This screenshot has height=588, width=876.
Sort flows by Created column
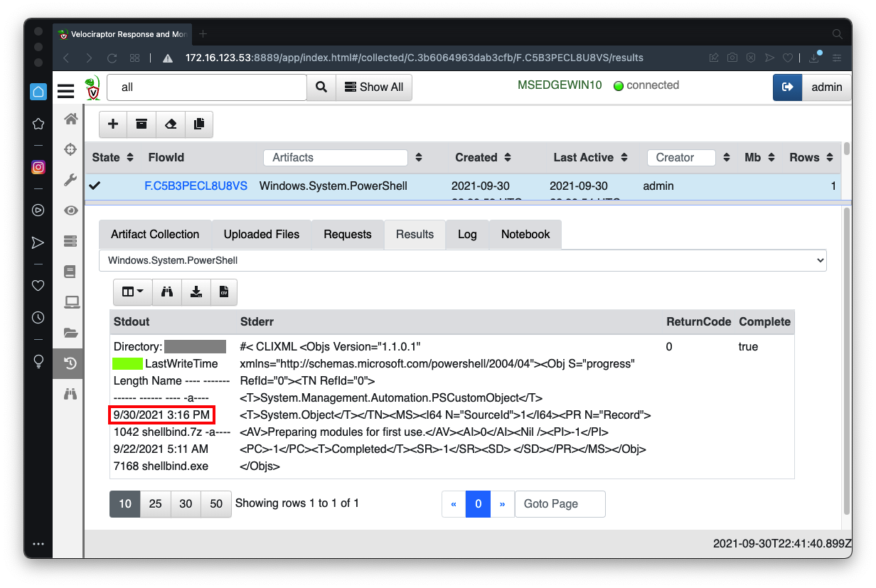coord(508,157)
